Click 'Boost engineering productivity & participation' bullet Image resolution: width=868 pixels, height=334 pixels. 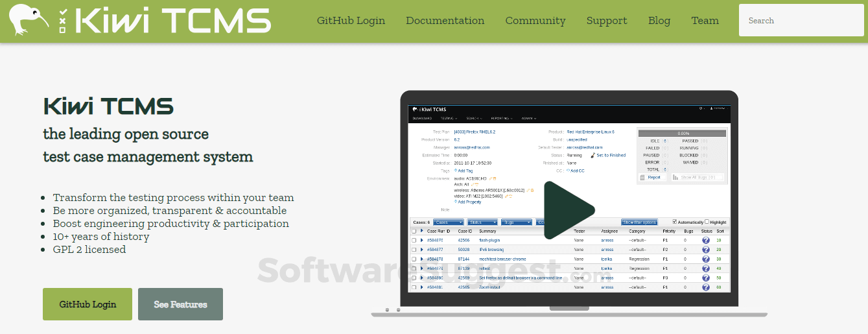pyautogui.click(x=171, y=224)
